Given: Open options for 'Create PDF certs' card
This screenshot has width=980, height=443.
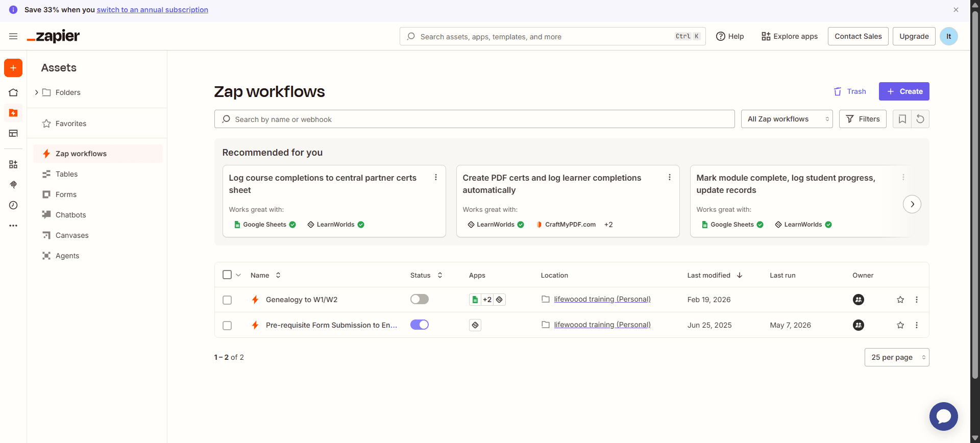Looking at the screenshot, I should 670,177.
